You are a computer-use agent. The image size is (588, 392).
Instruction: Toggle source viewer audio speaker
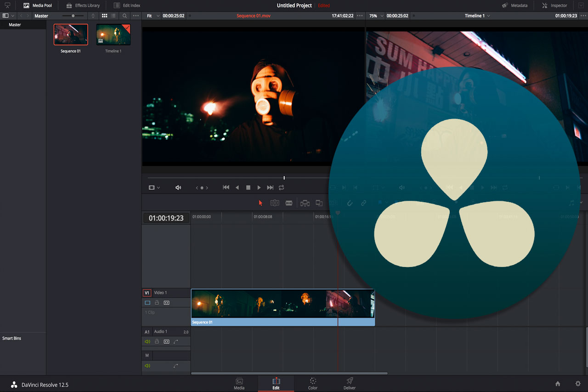click(x=178, y=187)
